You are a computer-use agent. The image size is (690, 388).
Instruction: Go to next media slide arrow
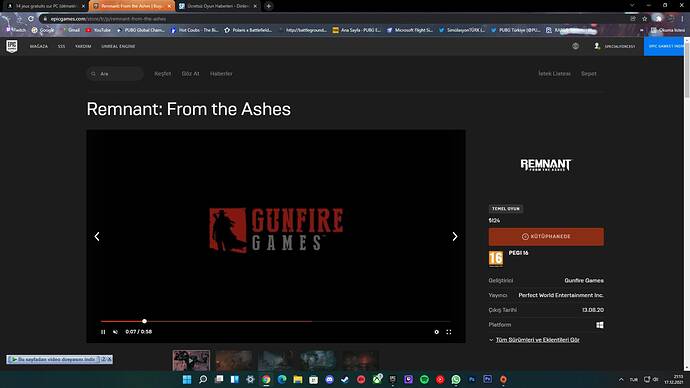coord(455,237)
